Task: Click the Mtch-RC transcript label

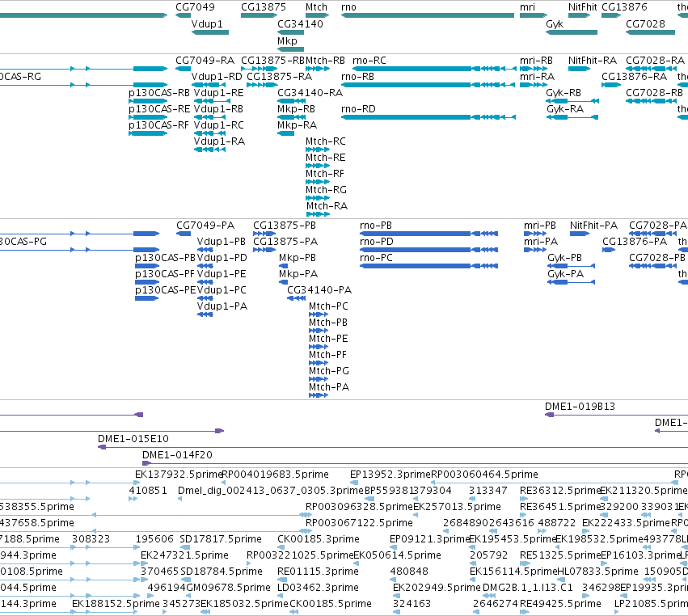Action: point(326,141)
